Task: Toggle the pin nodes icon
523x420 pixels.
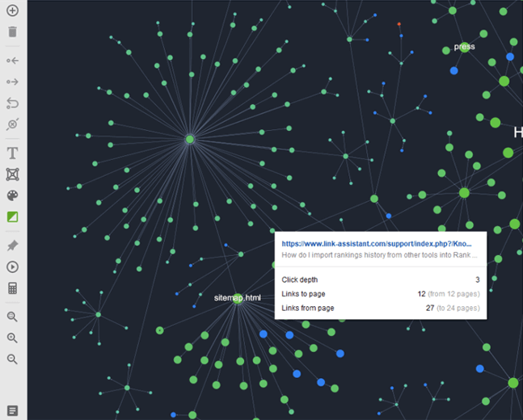Action: [x=12, y=245]
